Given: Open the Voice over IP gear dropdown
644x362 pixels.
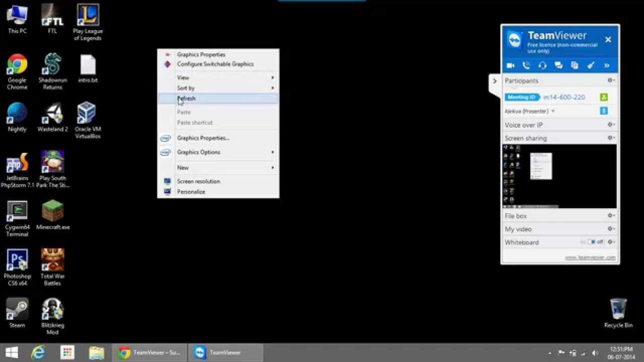Looking at the screenshot, I should 611,125.
